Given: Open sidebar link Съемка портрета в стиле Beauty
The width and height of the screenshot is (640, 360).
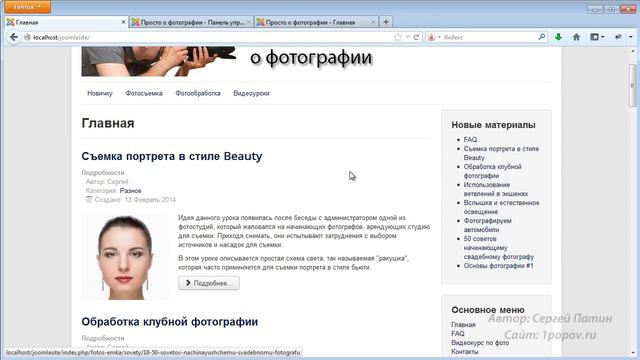Looking at the screenshot, I should point(501,153).
